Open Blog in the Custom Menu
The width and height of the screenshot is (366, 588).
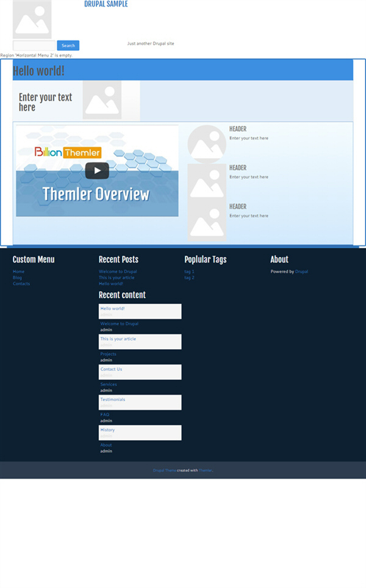pos(17,278)
